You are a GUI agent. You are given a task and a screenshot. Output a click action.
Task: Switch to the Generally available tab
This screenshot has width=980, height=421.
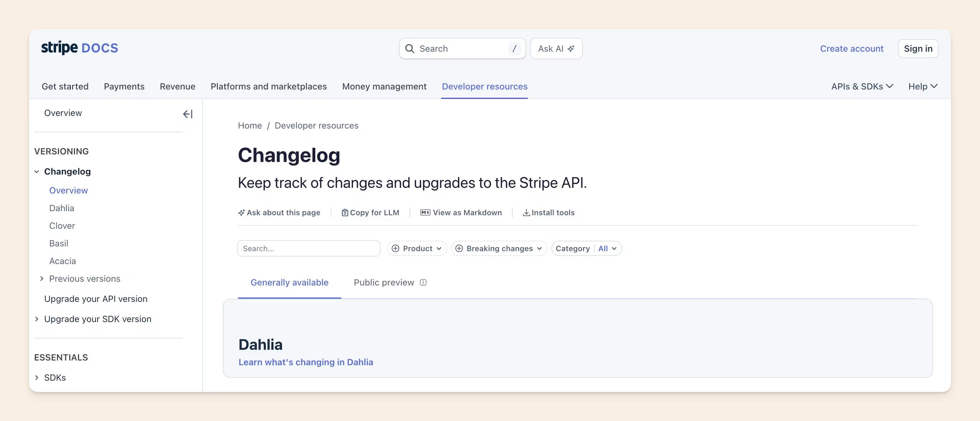tap(289, 282)
